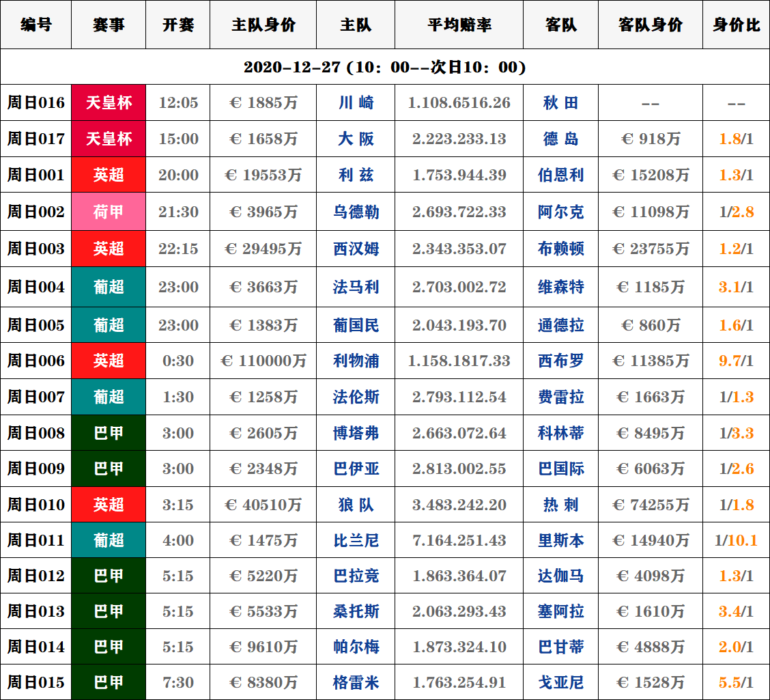Click match ID 周日010
Screen dimensions: 770x700
(x=36, y=505)
